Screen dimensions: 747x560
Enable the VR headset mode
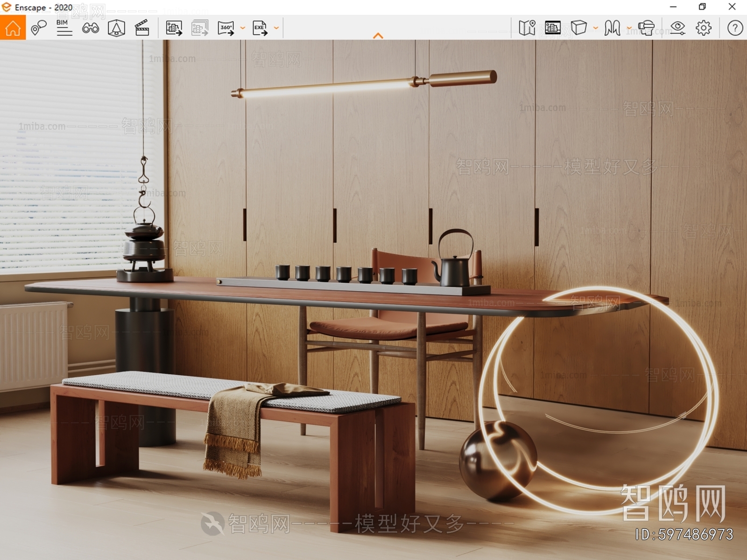tap(647, 28)
